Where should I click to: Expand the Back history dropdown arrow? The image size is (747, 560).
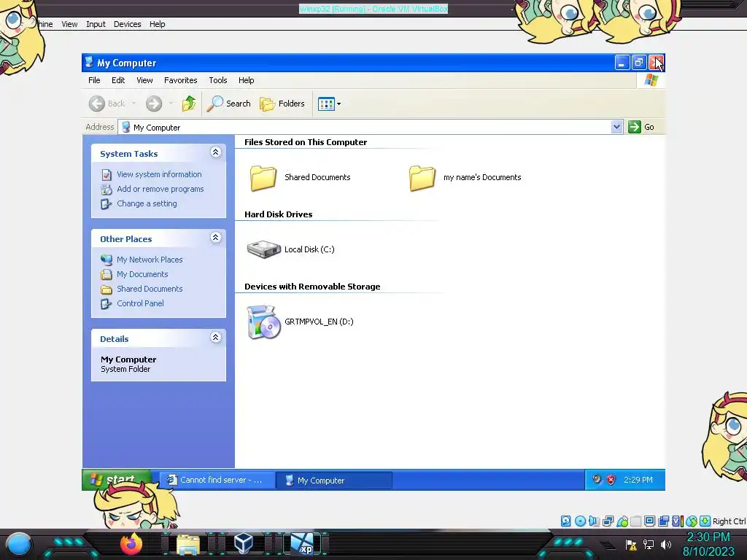(x=134, y=104)
